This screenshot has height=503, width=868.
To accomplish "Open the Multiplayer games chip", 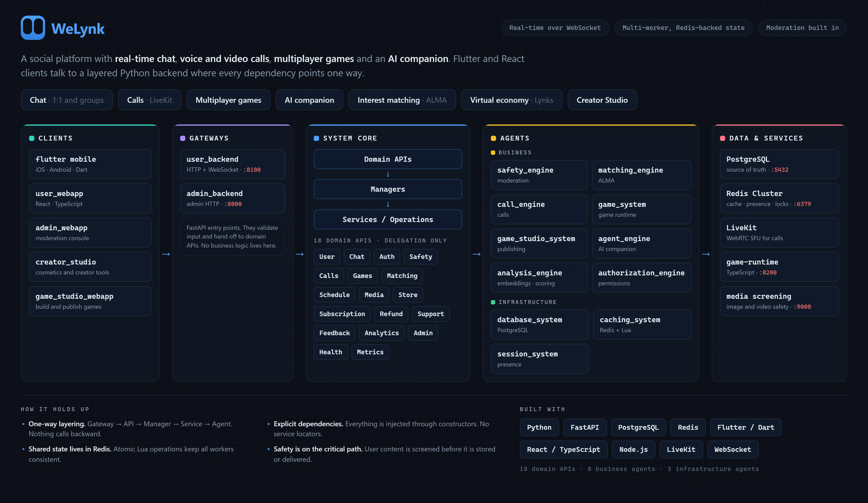I will pyautogui.click(x=228, y=100).
